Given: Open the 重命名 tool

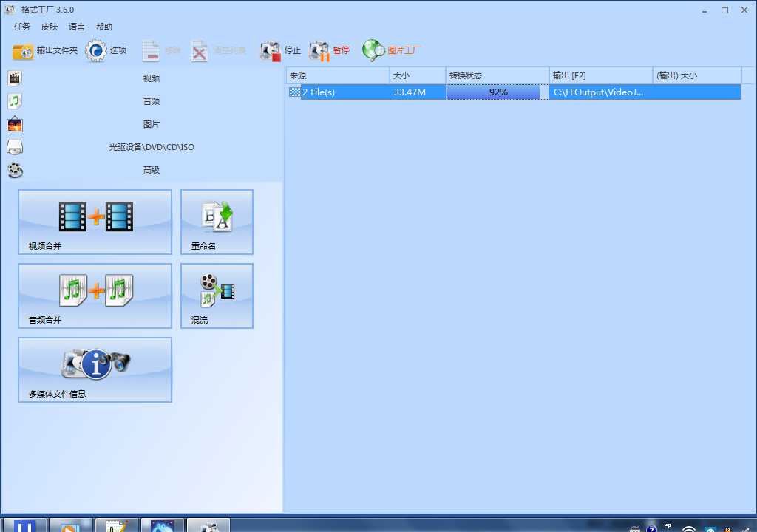Looking at the screenshot, I should point(217,222).
